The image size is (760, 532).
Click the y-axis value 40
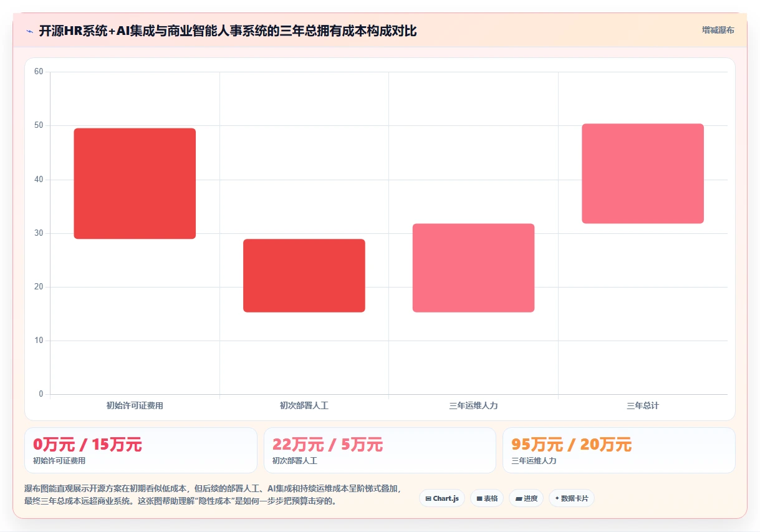[39, 180]
